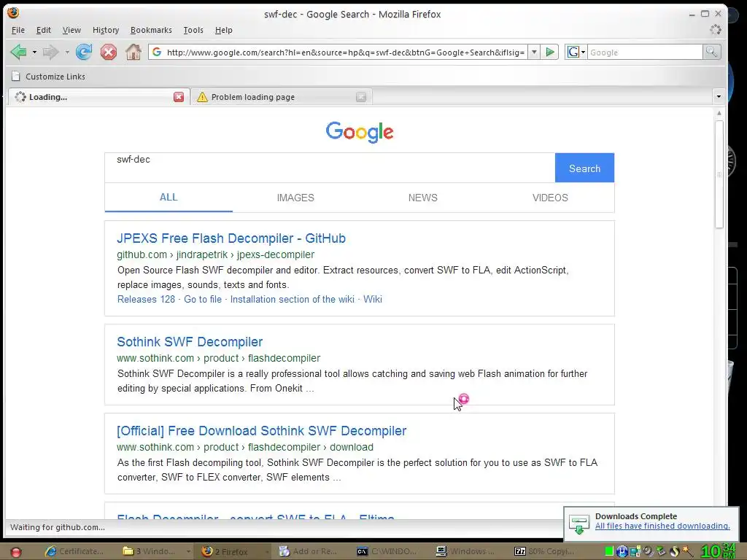Image resolution: width=747 pixels, height=560 pixels.
Task: Click the magnifier search icon in toolbar
Action: click(x=711, y=52)
